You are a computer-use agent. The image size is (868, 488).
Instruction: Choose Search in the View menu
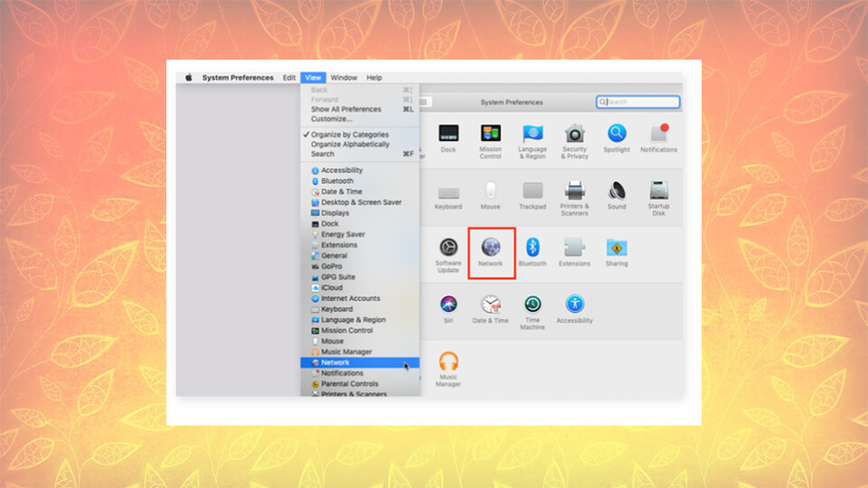pos(360,155)
